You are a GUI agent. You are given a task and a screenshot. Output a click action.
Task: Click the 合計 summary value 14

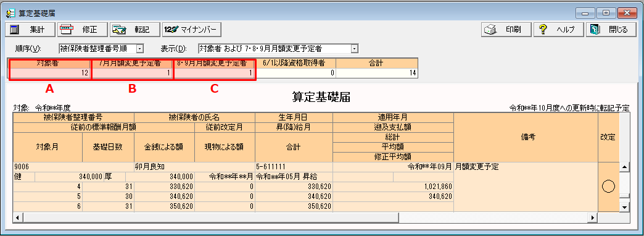[x=377, y=73]
